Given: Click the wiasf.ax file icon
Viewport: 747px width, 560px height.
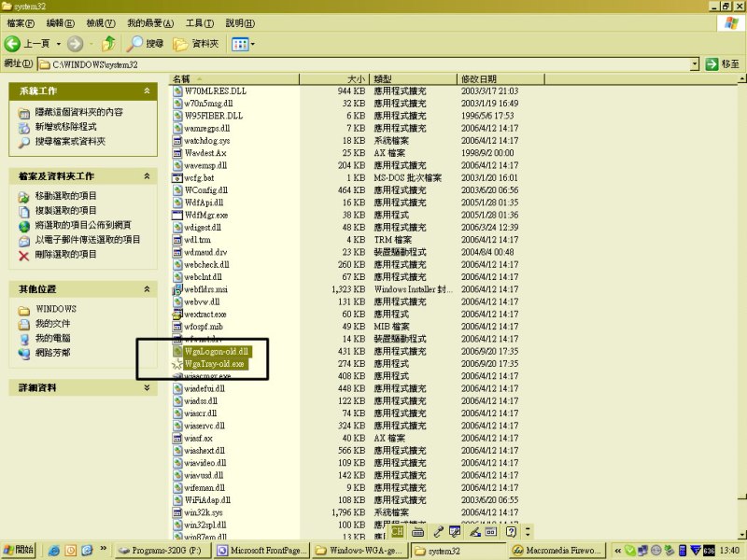Looking at the screenshot, I should point(177,438).
